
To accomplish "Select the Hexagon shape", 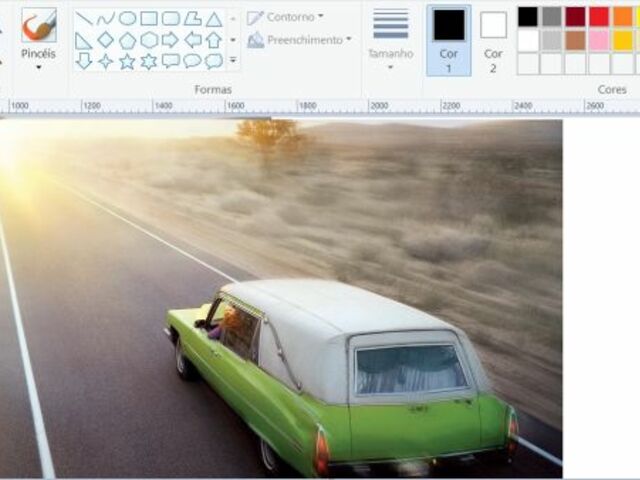I will click(x=149, y=40).
